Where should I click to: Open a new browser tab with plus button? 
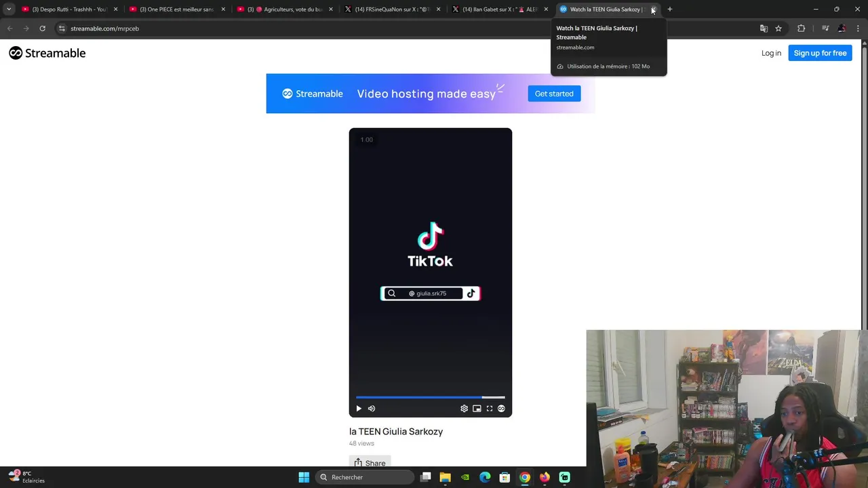point(669,9)
